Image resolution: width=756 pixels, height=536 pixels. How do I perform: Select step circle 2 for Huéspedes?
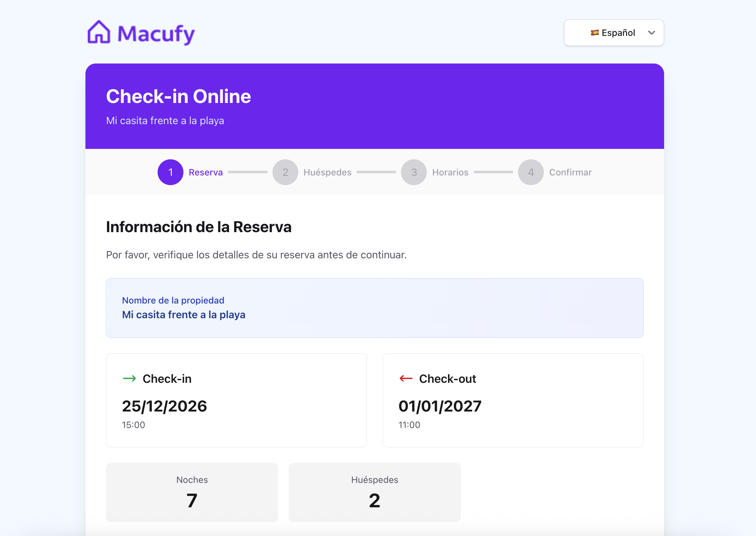(285, 172)
